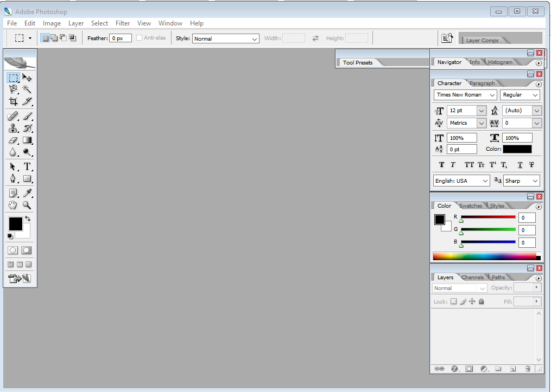Open the Regular font style dropdown
This screenshot has height=392, width=551.
click(520, 95)
